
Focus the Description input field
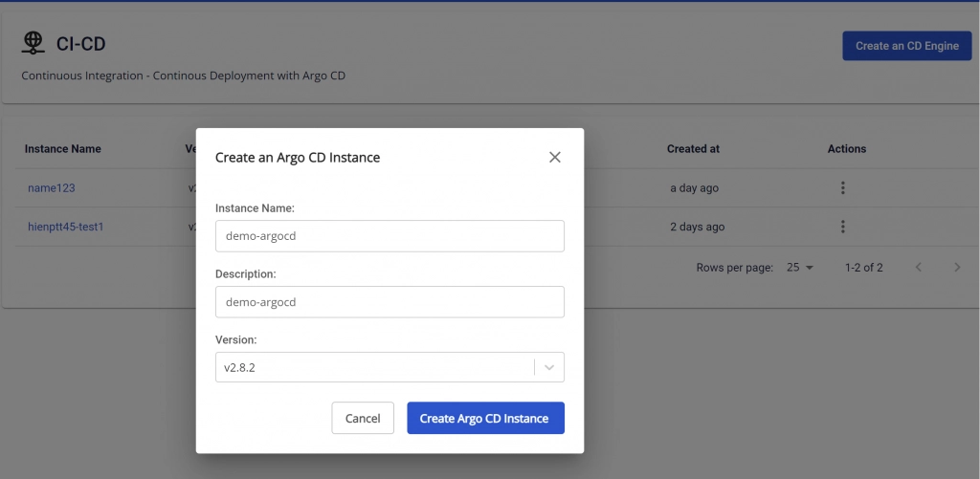(x=390, y=301)
